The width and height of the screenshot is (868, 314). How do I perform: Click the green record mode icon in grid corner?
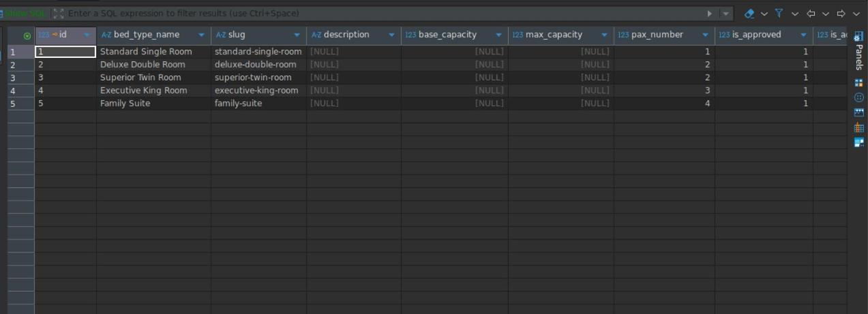pos(27,35)
